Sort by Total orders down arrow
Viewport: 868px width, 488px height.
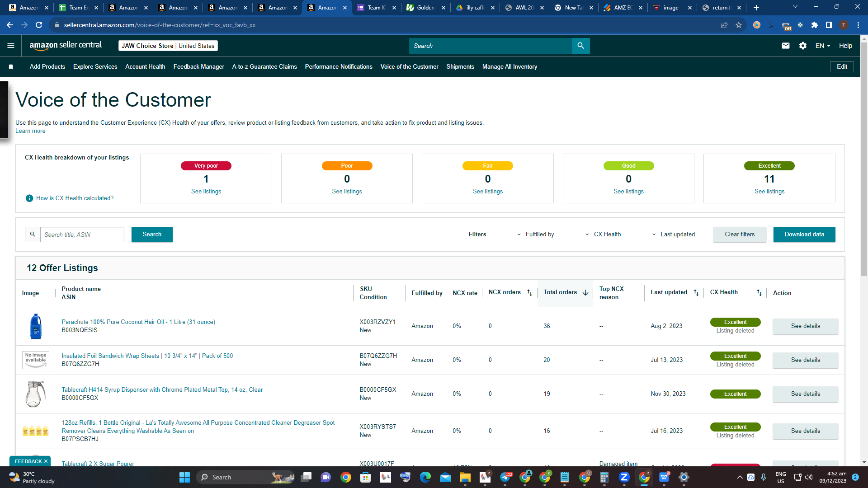point(585,293)
